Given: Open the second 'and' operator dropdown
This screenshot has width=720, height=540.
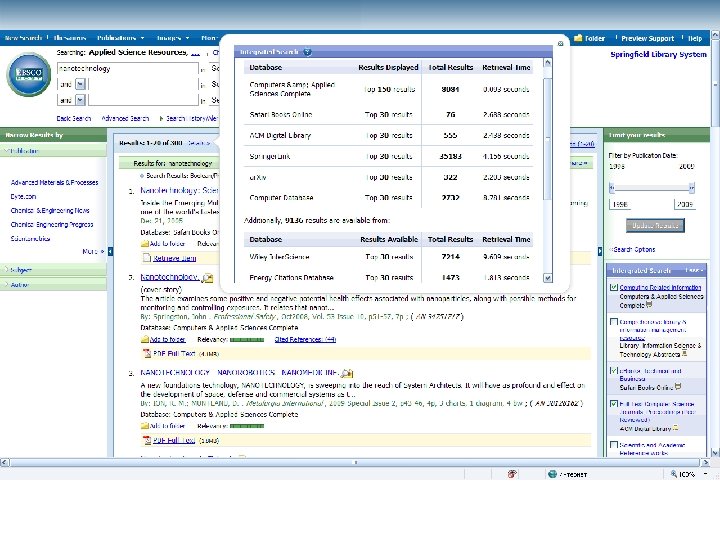Looking at the screenshot, I should click(80, 100).
